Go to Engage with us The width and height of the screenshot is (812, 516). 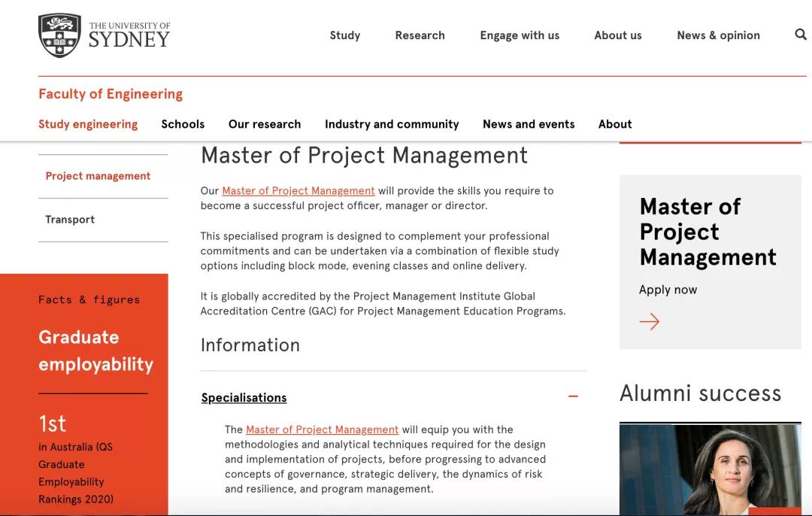click(x=520, y=35)
